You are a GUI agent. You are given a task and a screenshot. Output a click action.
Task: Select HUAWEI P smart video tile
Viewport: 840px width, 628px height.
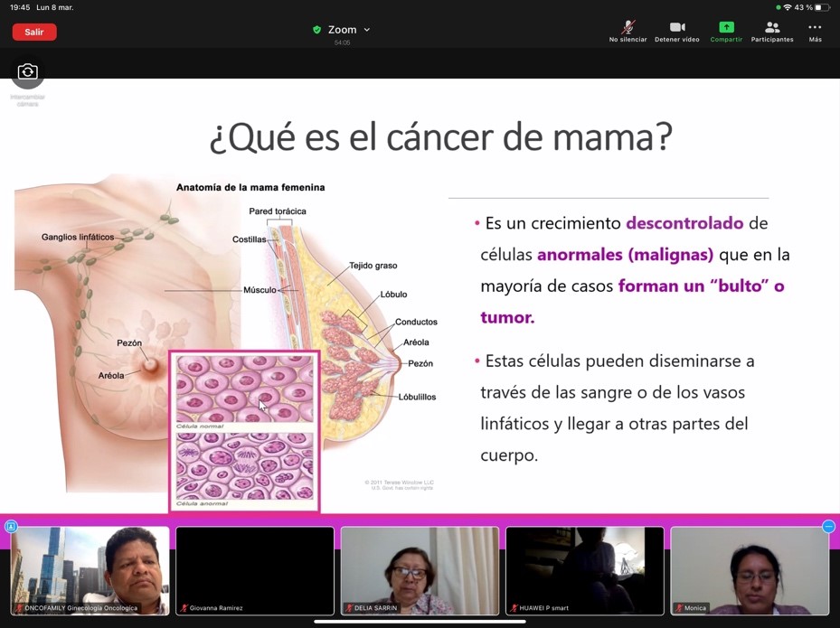coord(585,571)
